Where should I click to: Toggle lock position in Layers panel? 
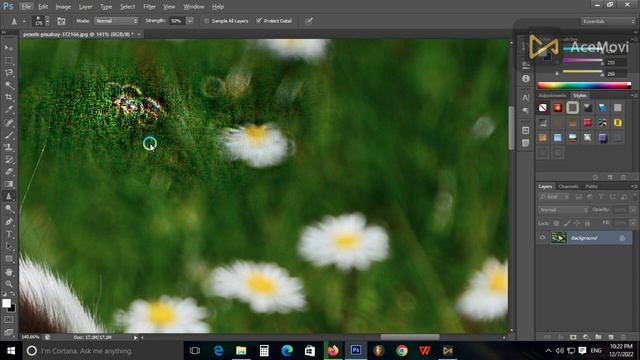click(x=577, y=223)
